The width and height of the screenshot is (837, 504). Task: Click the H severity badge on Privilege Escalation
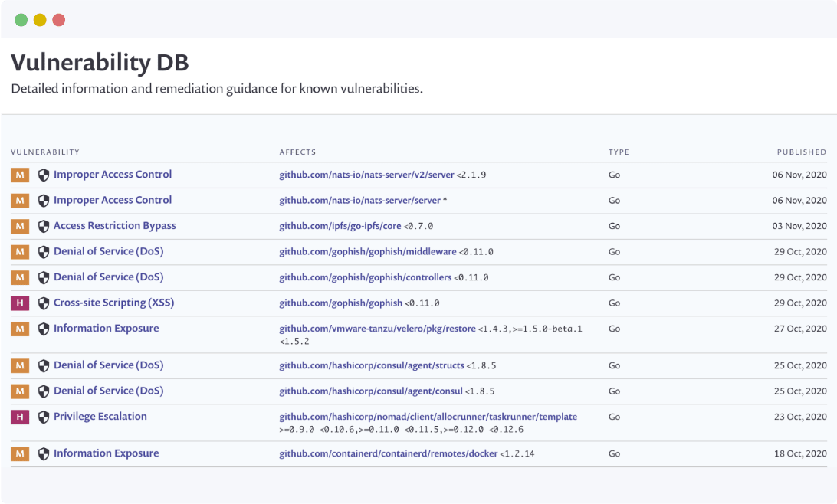[x=20, y=417]
